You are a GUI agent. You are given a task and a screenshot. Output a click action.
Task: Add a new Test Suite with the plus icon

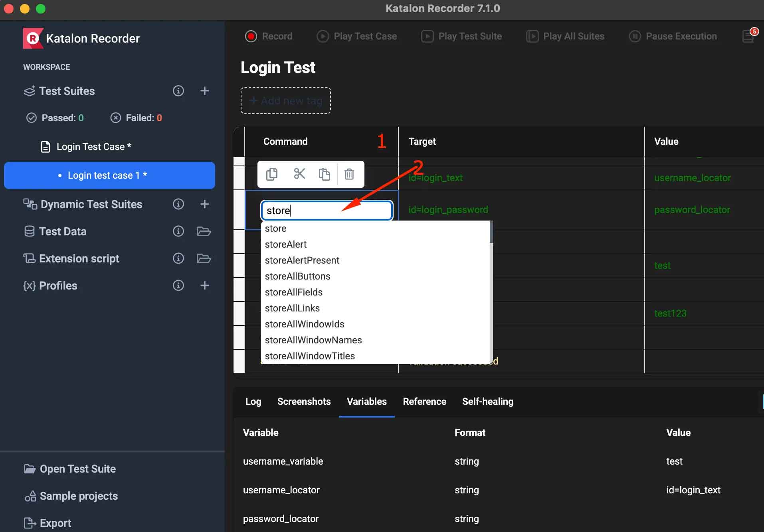tap(204, 91)
